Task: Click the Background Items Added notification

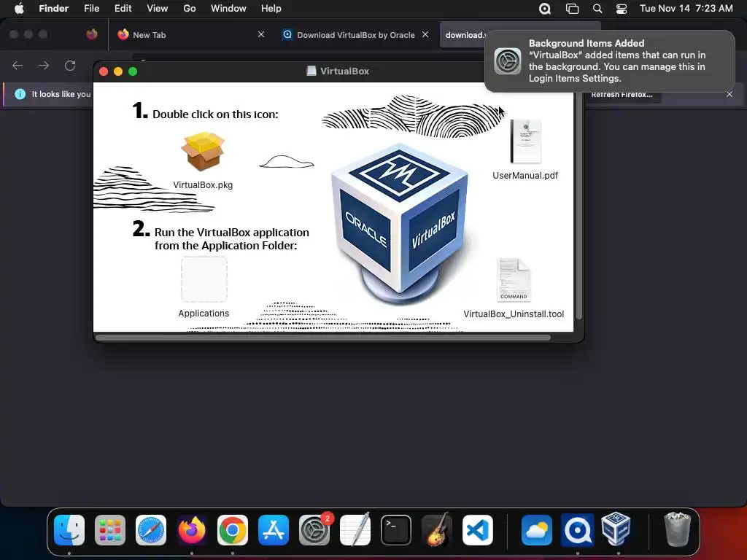Action: click(x=609, y=61)
